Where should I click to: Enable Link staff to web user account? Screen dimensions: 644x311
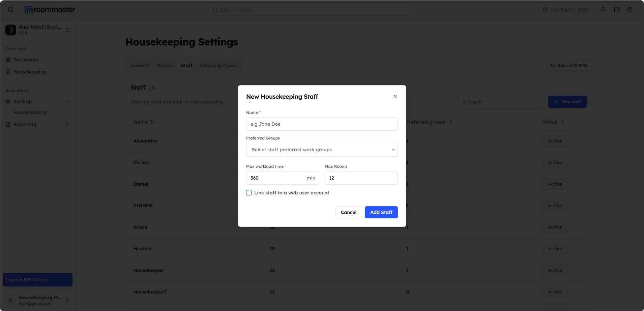tap(249, 193)
